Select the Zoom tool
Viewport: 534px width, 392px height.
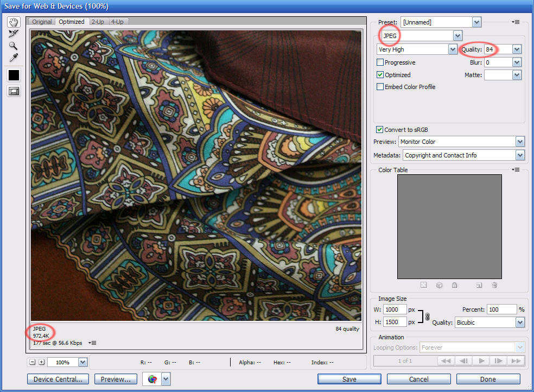tap(14, 46)
